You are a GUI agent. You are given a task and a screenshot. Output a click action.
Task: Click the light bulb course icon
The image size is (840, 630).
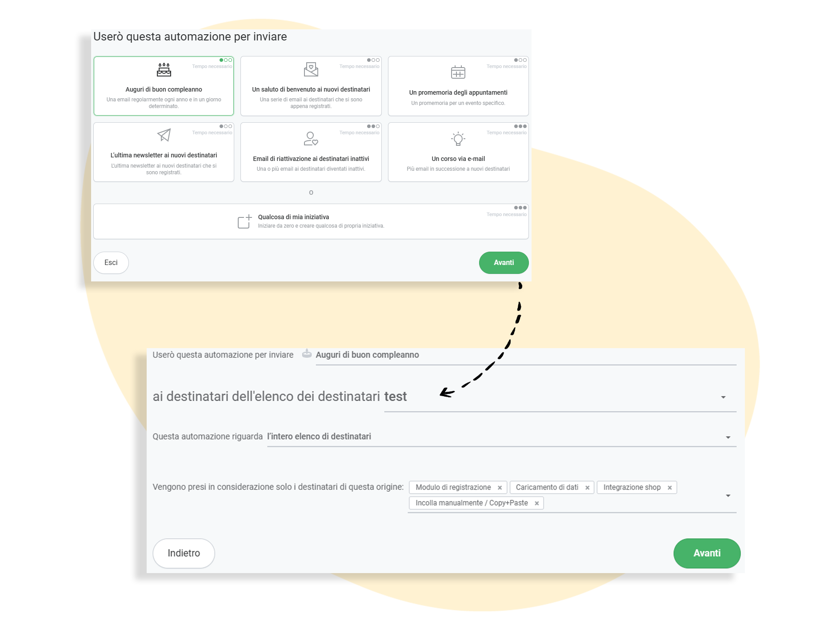pyautogui.click(x=458, y=139)
